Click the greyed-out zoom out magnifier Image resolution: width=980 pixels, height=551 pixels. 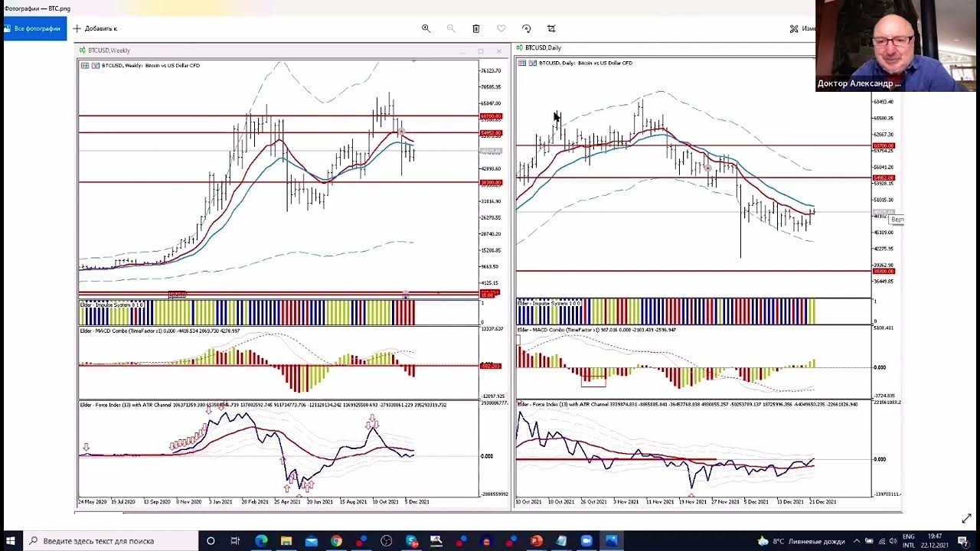[x=451, y=28]
